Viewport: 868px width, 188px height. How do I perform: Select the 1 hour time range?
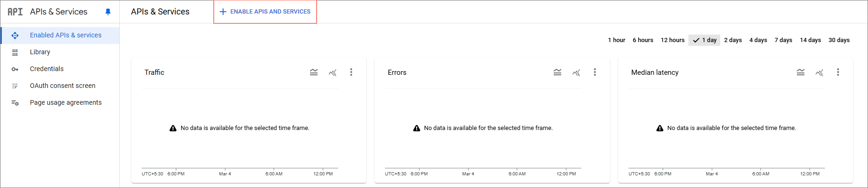[x=616, y=40]
